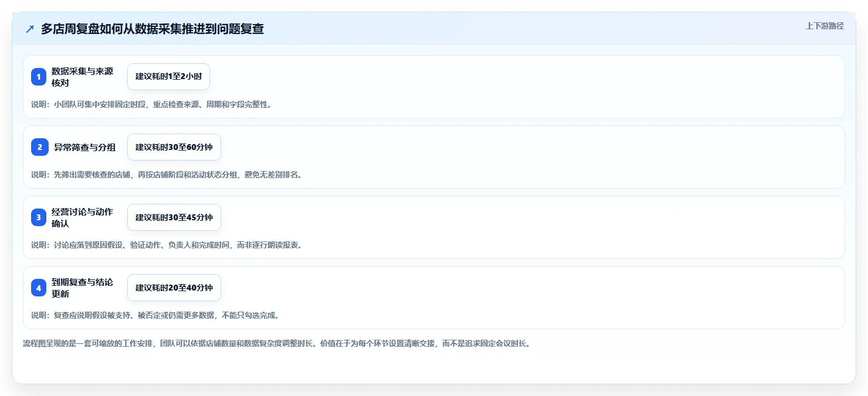Screen dimensions: 868x396
Task: Select the step title 数据采集与来源核对
Action: [x=83, y=77]
